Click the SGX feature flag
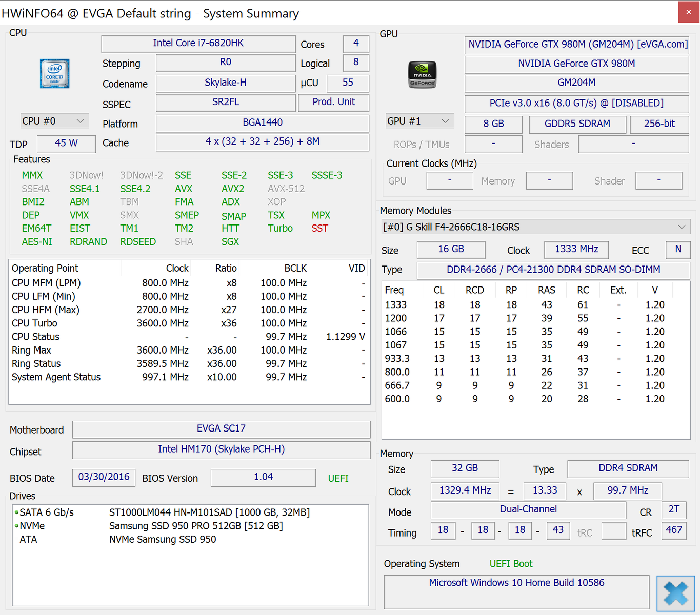The image size is (700, 615). coord(230,242)
